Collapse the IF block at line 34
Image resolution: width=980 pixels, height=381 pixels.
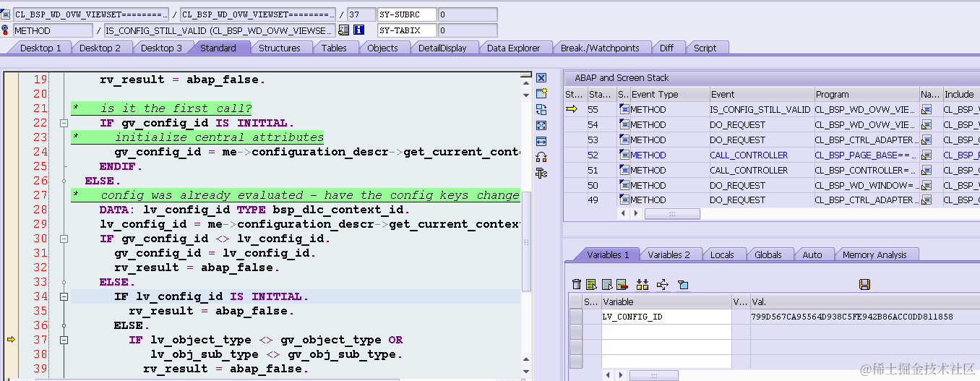64,296
